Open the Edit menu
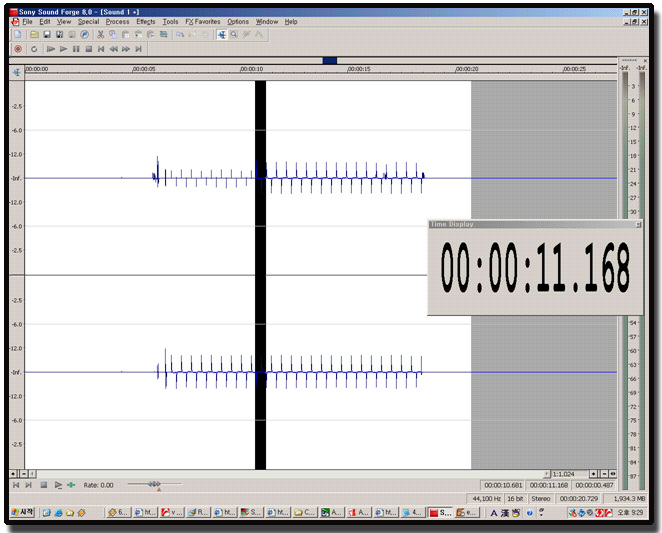This screenshot has width=662, height=533. click(45, 22)
